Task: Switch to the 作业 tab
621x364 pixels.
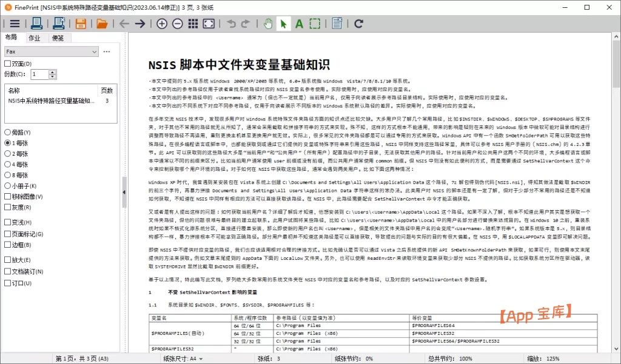Action: click(x=35, y=38)
